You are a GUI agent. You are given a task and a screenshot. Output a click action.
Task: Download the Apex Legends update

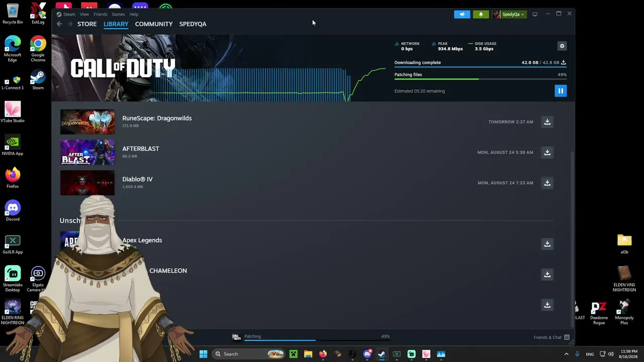(x=547, y=244)
